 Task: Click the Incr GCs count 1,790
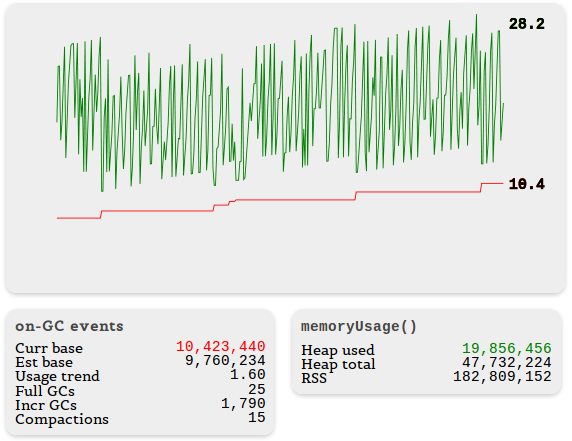click(243, 403)
